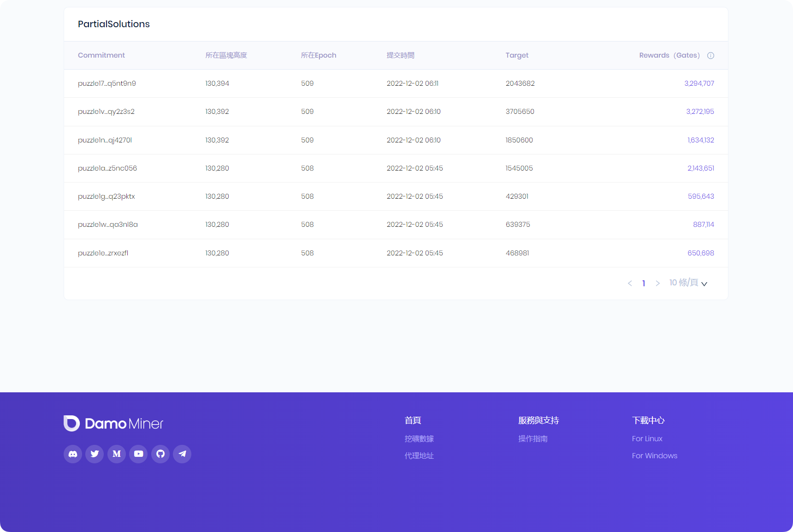Select page 1 in pagination
This screenshot has height=532, width=793.
click(x=644, y=283)
